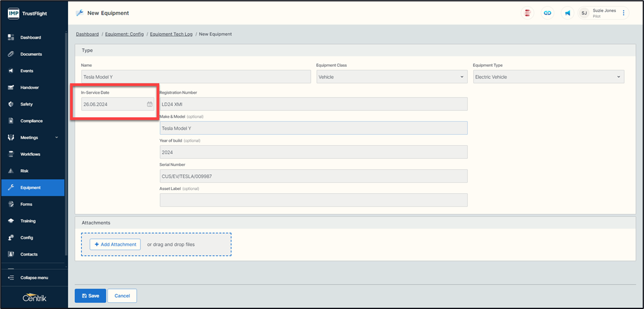Go to Documents in the sidebar
Viewport: 644px width, 309px height.
click(x=31, y=54)
